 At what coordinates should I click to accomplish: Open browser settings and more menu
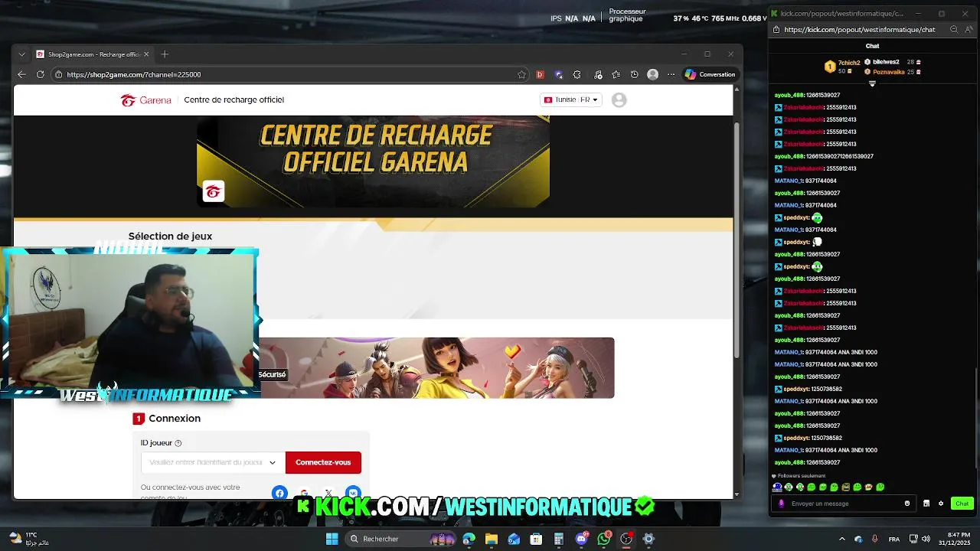click(671, 74)
